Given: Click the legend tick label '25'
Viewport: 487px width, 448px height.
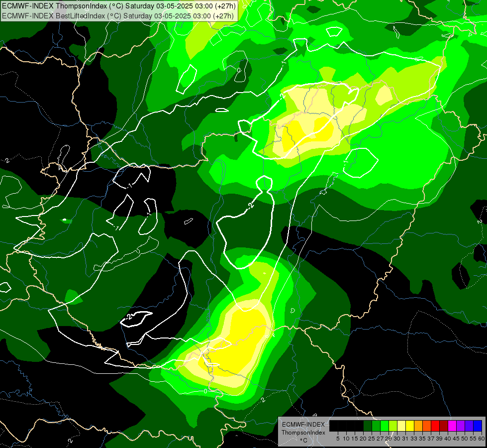Looking at the screenshot, I should point(372,439).
